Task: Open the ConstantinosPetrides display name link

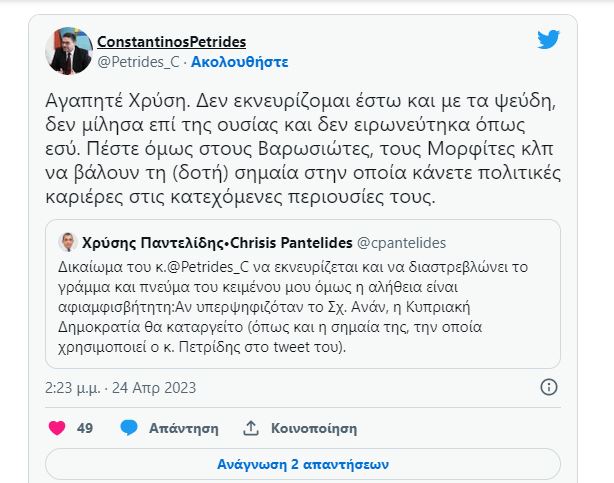Action: 171,42
